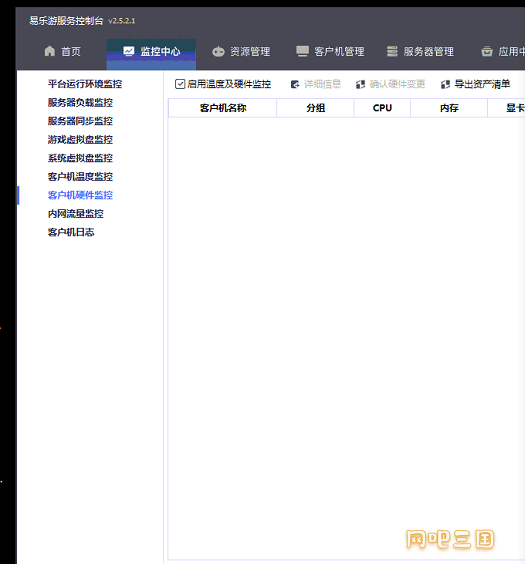Viewport: 525px width, 564px height.
Task: Click the monitor icon for 客户机管理
Action: pyautogui.click(x=302, y=51)
